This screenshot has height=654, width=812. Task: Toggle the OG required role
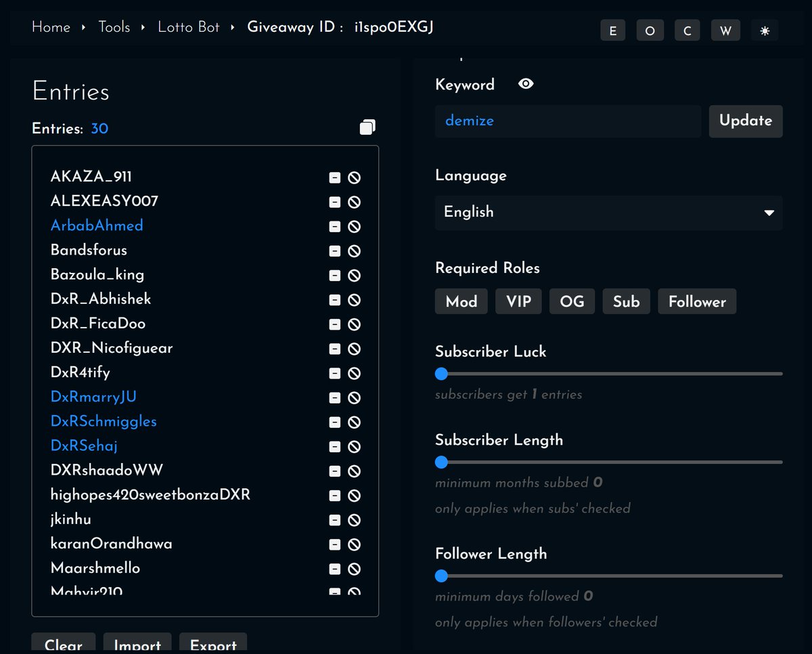click(572, 301)
